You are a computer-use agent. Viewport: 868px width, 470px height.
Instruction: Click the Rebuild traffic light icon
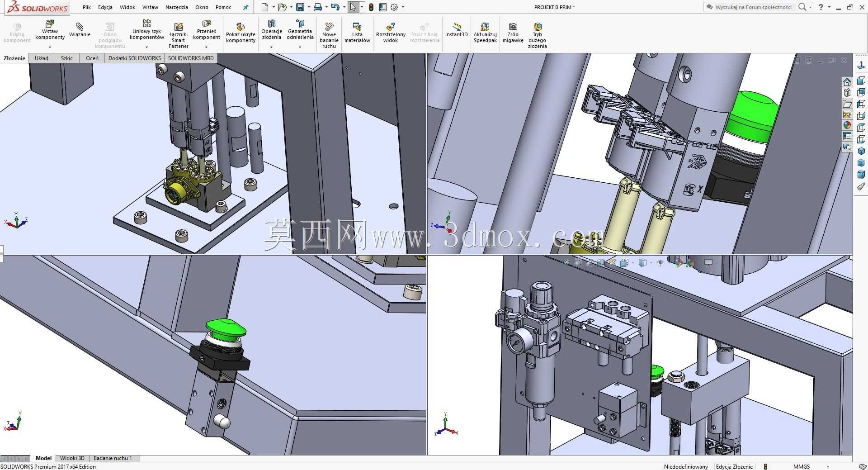pos(371,7)
